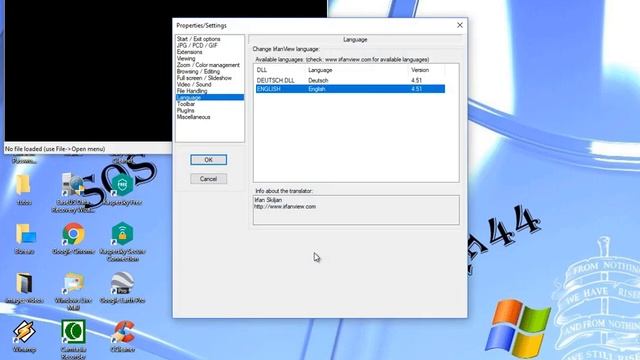This screenshot has height=360, width=640.
Task: Select Full screen / Slideshow category
Action: point(204,78)
